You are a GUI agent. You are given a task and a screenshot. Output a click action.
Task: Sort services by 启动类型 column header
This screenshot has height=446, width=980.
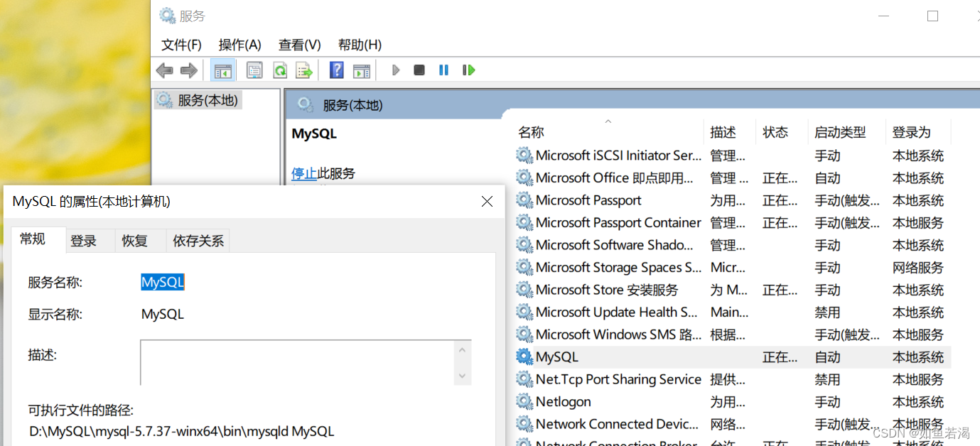[846, 132]
